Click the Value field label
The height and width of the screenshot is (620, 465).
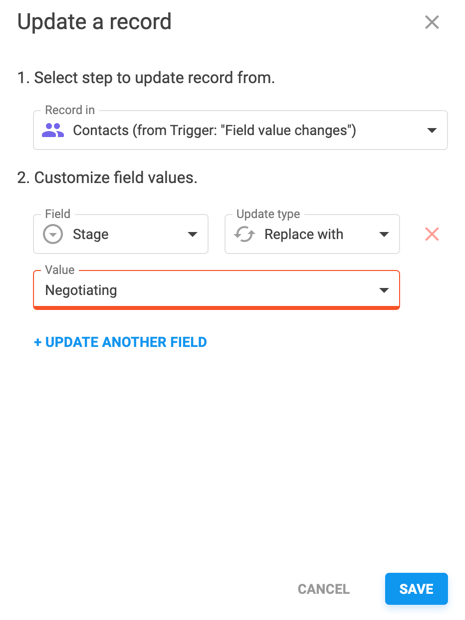click(60, 270)
